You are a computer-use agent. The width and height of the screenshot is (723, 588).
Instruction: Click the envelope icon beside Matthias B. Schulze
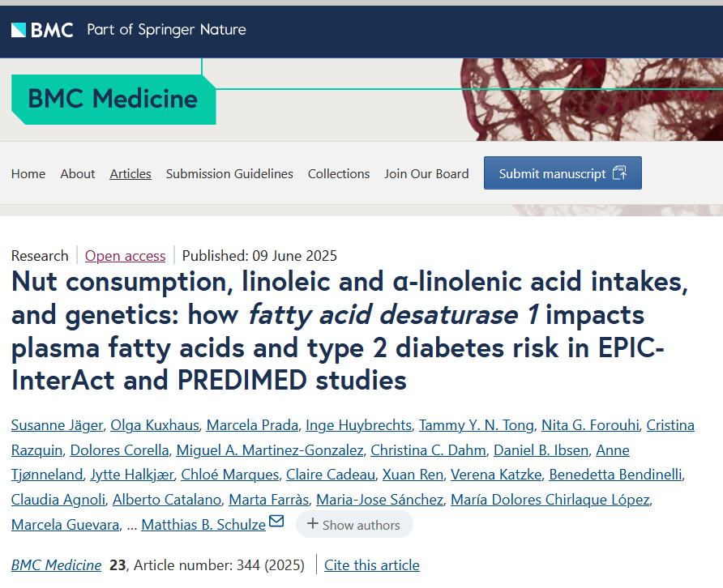(276, 522)
